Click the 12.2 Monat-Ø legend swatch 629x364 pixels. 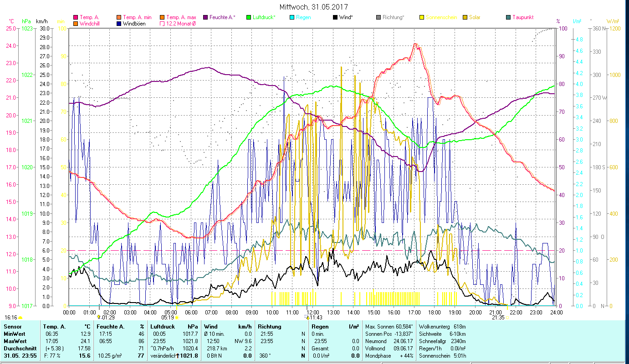[x=162, y=24]
